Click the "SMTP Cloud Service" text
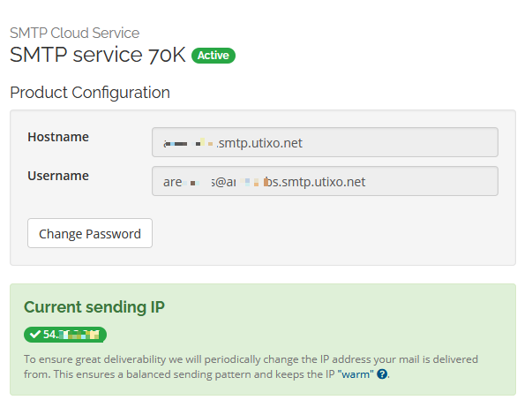Viewport: 532px width, 415px height. tap(75, 33)
